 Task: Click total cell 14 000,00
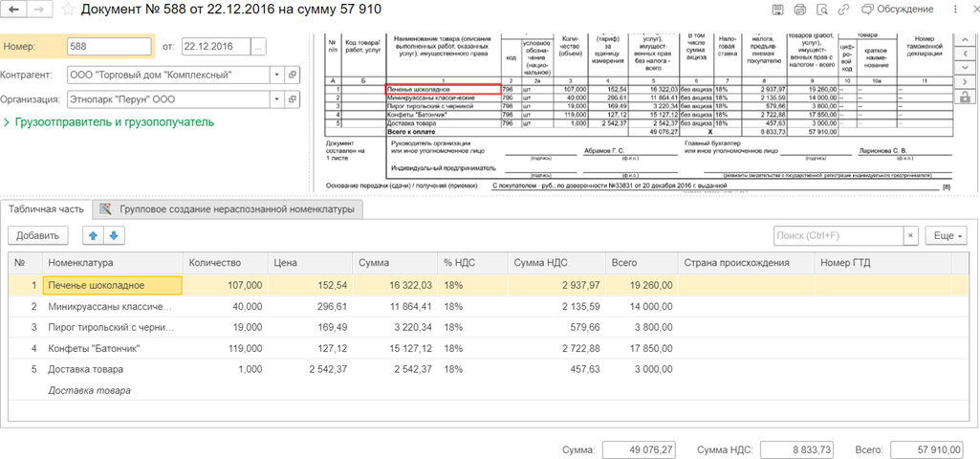pos(642,307)
